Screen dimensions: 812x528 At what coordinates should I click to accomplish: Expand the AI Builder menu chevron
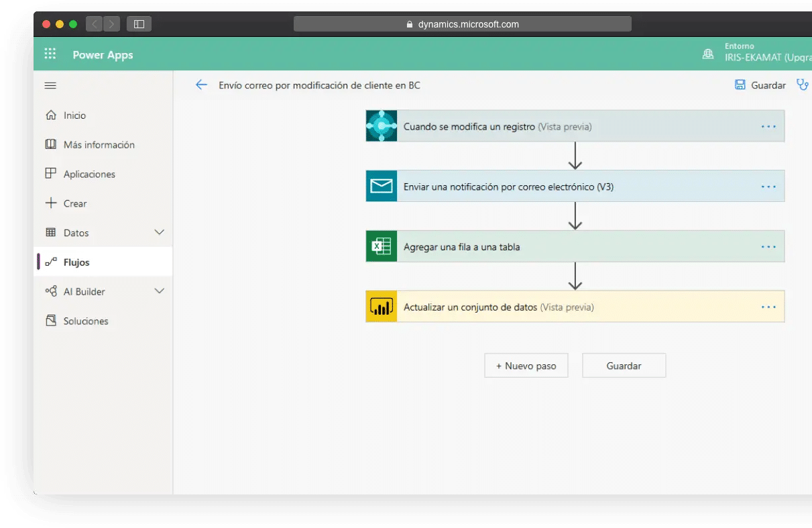point(160,291)
